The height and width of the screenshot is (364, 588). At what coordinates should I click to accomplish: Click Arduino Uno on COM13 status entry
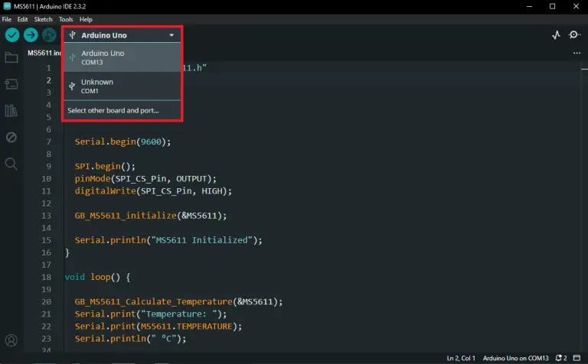[x=515, y=358]
